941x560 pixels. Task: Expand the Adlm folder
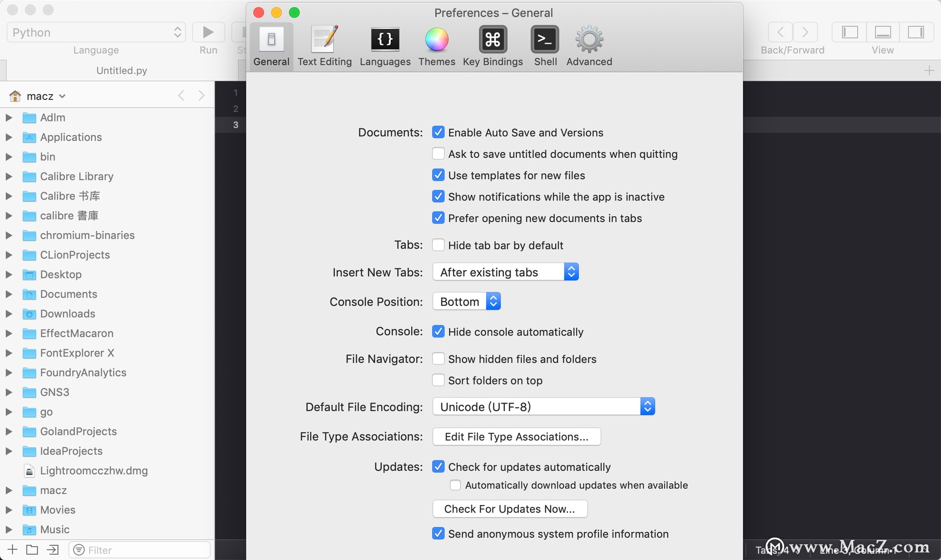[9, 118]
